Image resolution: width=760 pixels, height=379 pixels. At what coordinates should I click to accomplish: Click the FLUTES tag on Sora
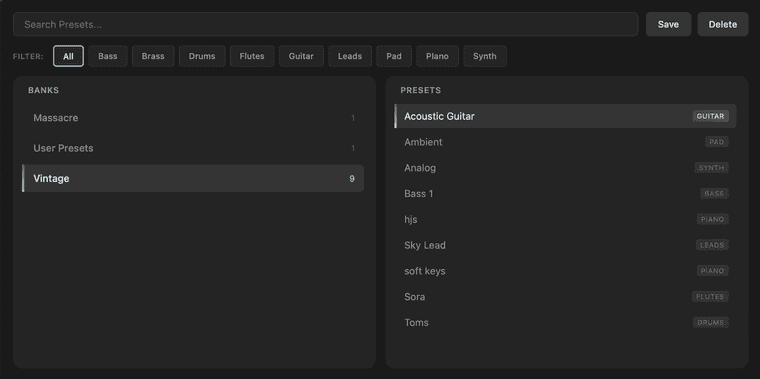710,297
